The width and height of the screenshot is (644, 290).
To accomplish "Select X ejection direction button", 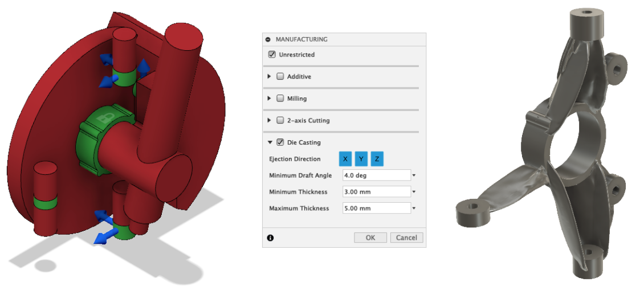I will [x=345, y=158].
